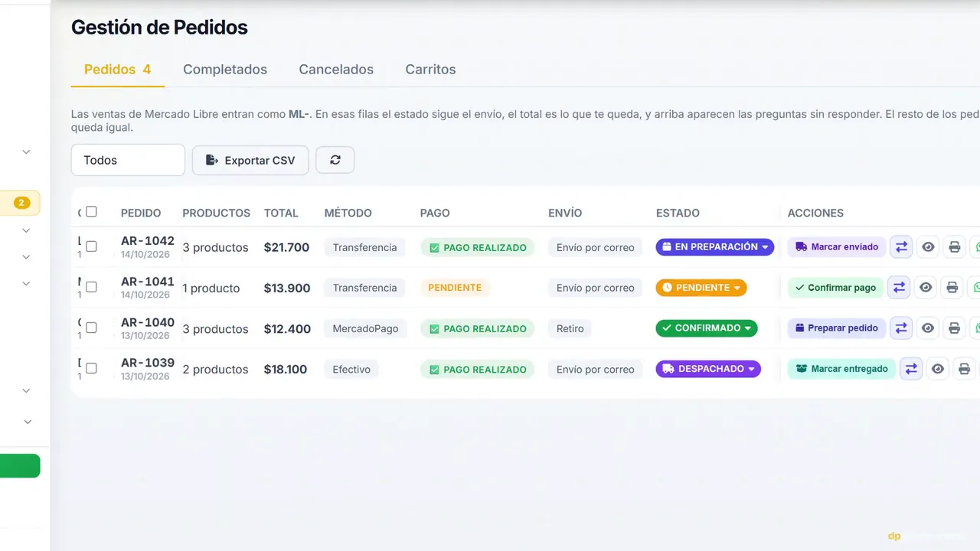Click the swap arrows icon for order AR-1041

pos(899,288)
